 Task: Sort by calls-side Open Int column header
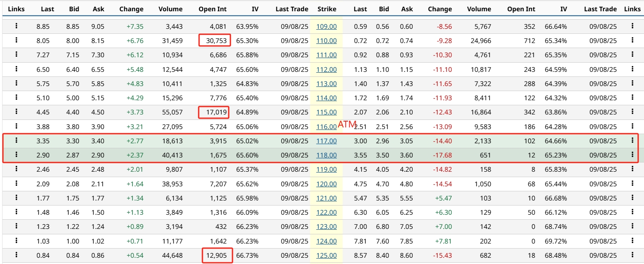coord(212,9)
